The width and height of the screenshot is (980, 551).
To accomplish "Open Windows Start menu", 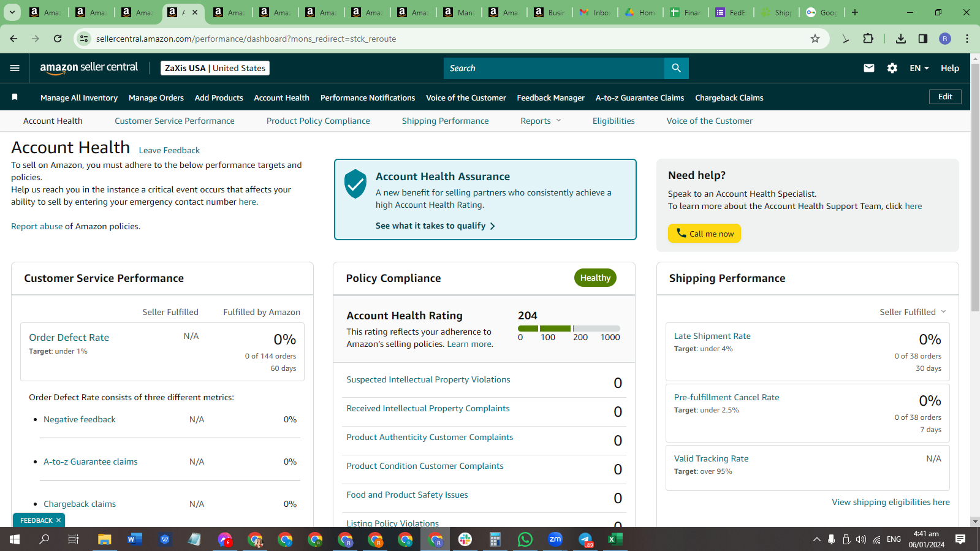I will tap(15, 539).
